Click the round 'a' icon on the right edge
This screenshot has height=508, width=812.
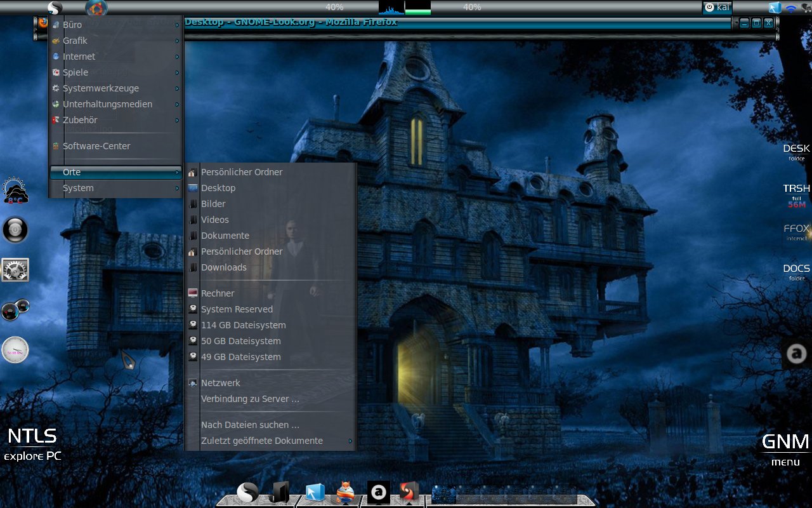[796, 353]
